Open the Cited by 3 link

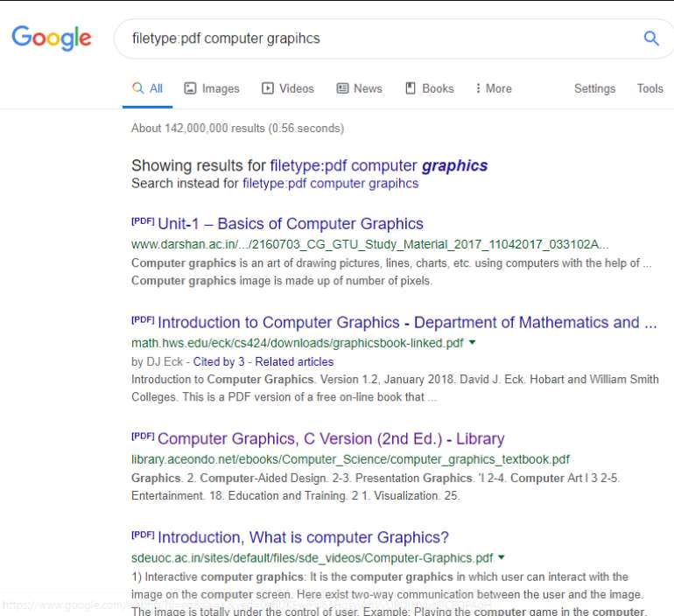coord(218,361)
